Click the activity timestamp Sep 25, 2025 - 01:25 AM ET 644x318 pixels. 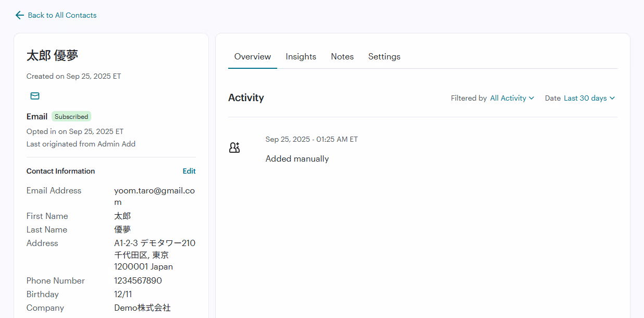[312, 139]
